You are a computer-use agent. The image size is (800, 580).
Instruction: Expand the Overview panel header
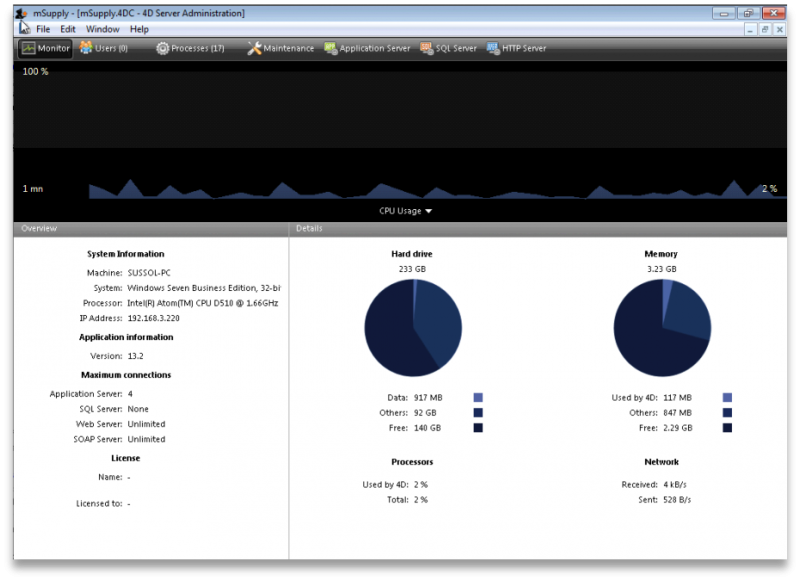pos(38,228)
